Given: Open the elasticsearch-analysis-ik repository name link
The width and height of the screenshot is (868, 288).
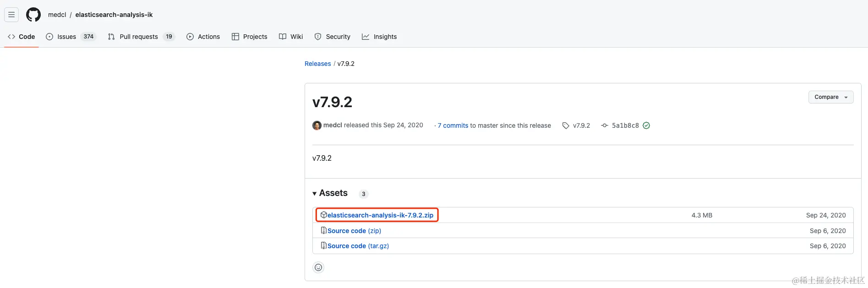Looking at the screenshot, I should 114,15.
